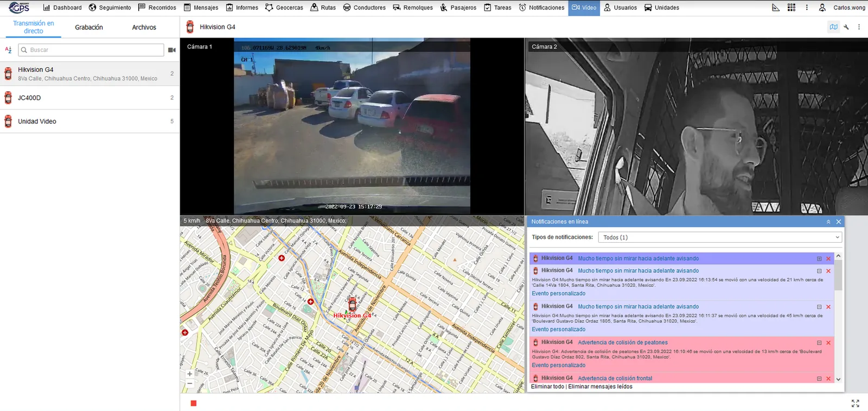The height and width of the screenshot is (411, 868).
Task: Click the Eliminar mensajes leídos link
Action: 601,387
